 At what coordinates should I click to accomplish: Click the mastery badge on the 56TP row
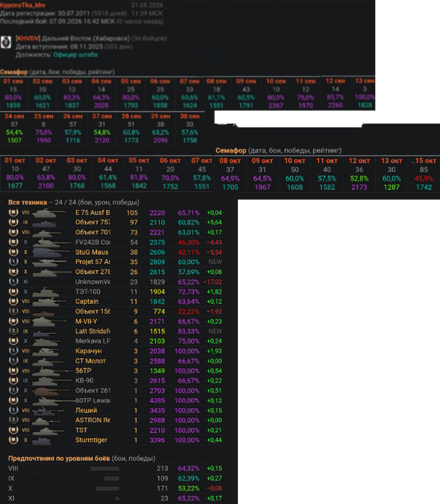pyautogui.click(x=13, y=370)
